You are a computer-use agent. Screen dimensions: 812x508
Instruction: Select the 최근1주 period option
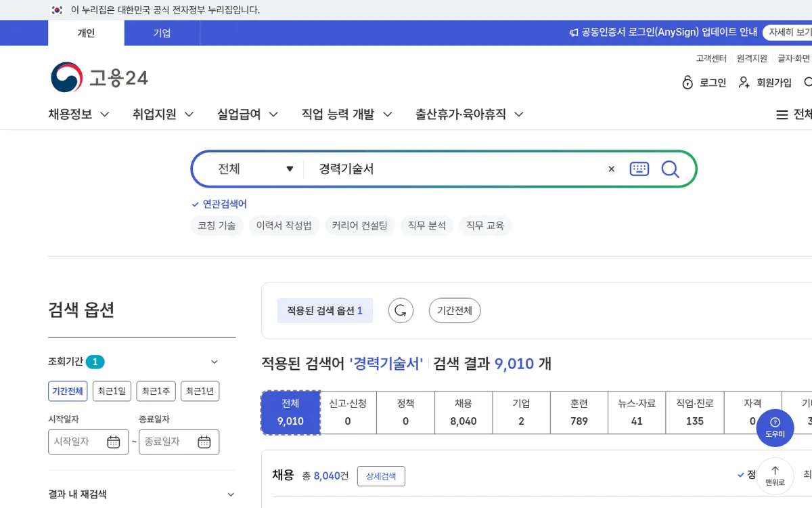(x=156, y=391)
